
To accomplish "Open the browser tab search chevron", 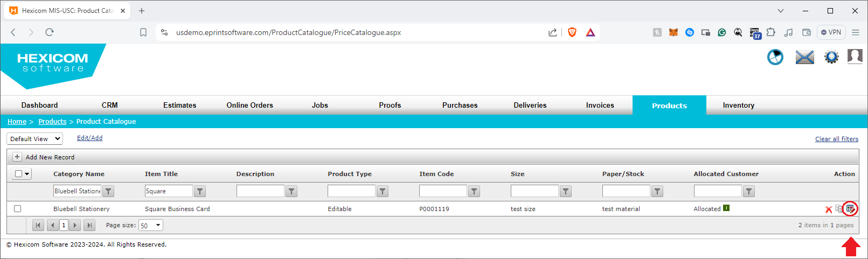I will [x=781, y=11].
